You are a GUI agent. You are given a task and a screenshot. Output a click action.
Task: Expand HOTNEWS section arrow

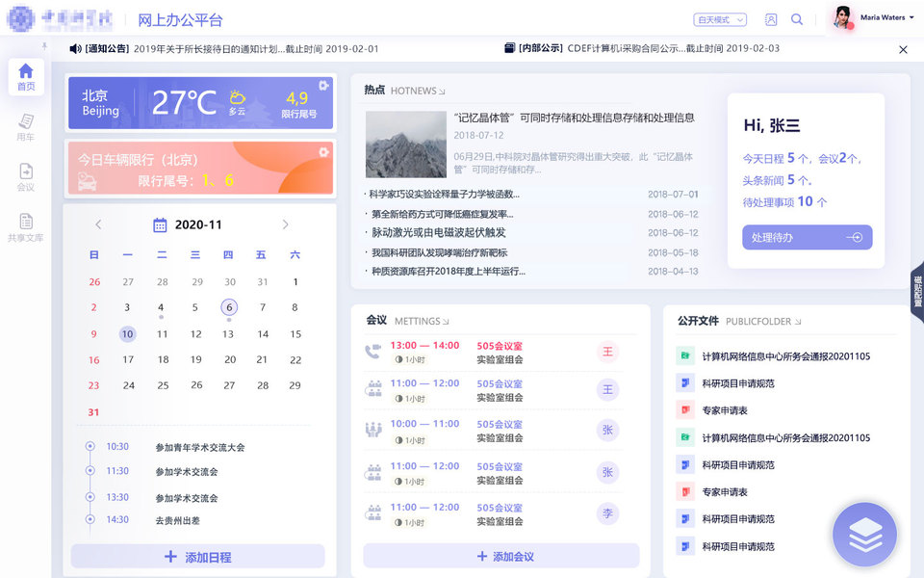(x=442, y=92)
